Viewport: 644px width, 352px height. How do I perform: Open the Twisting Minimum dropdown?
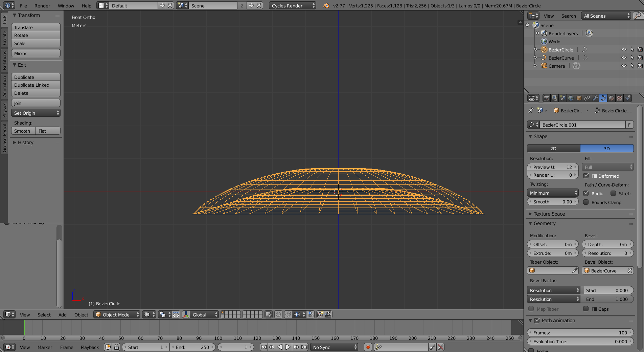(553, 193)
